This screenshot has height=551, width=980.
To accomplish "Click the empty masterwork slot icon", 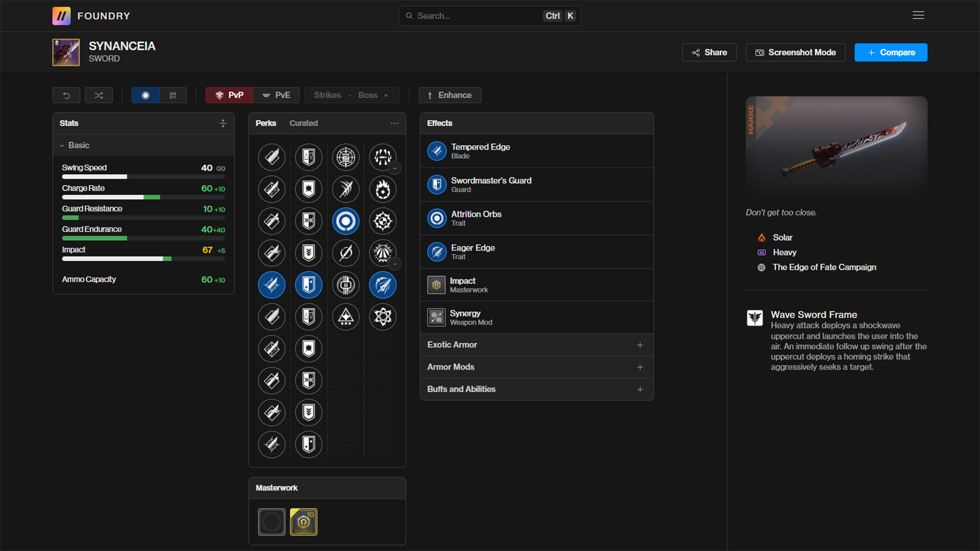I will coord(271,521).
